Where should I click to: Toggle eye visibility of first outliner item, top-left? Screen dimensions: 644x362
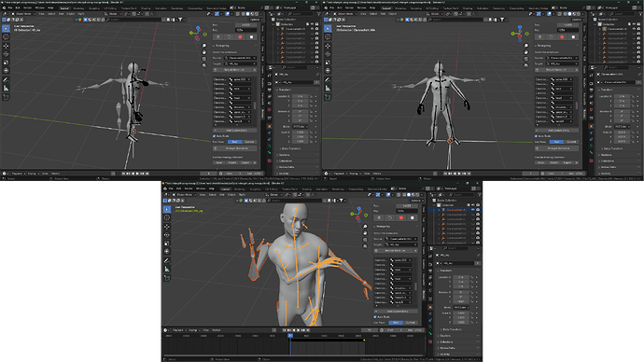pos(312,29)
